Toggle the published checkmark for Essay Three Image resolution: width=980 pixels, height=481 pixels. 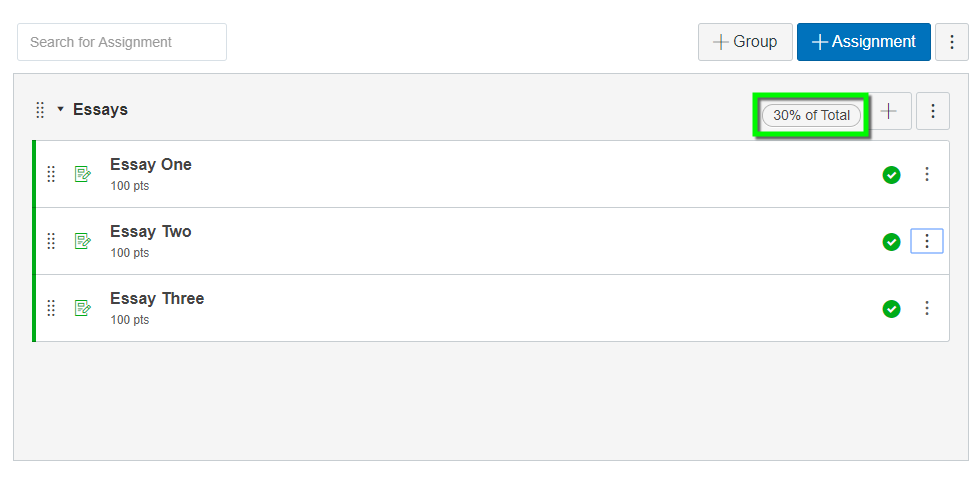pyautogui.click(x=891, y=309)
